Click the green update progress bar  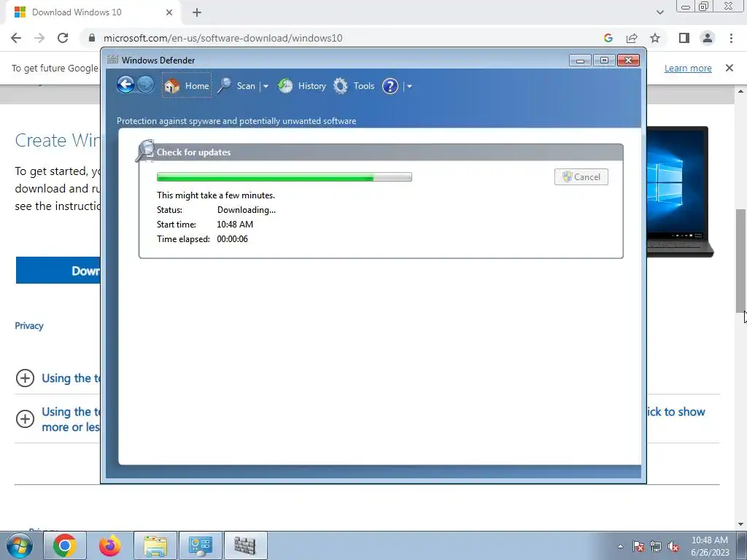coord(285,176)
